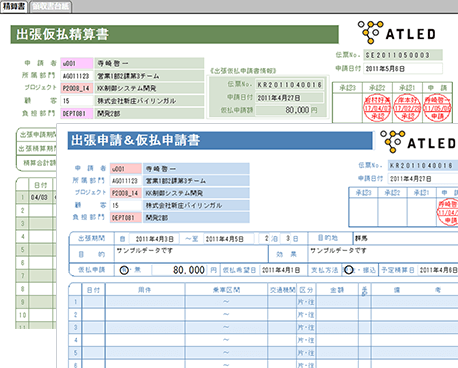Image resolution: width=458 pixels, height=368 pixels.
Task: Click the 予定精算日 date 2011年4月6日
Action: [x=438, y=270]
